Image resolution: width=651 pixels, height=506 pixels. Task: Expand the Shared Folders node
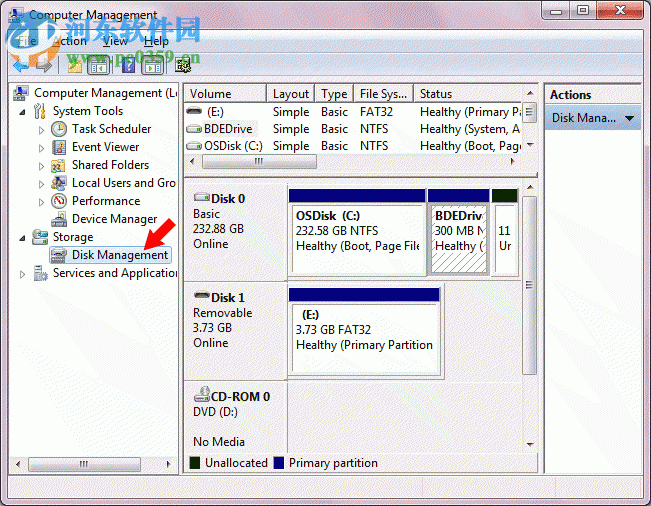[x=41, y=166]
